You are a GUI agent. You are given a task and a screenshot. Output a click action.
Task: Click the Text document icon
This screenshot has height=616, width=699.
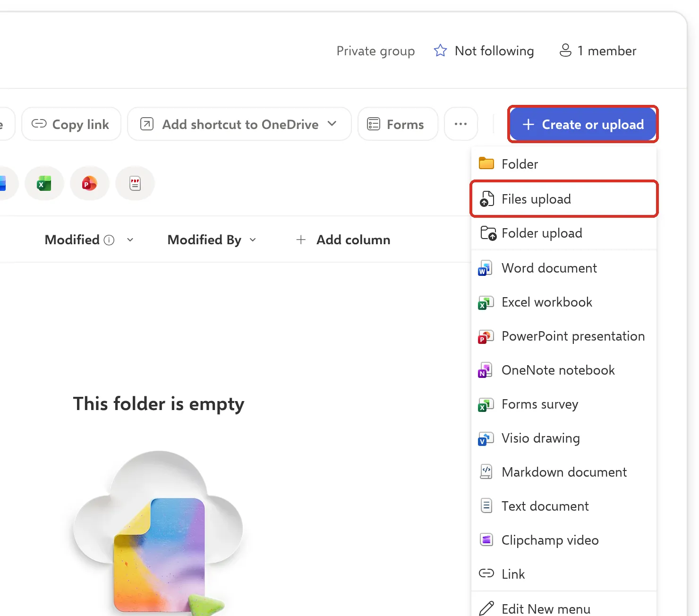(x=486, y=505)
